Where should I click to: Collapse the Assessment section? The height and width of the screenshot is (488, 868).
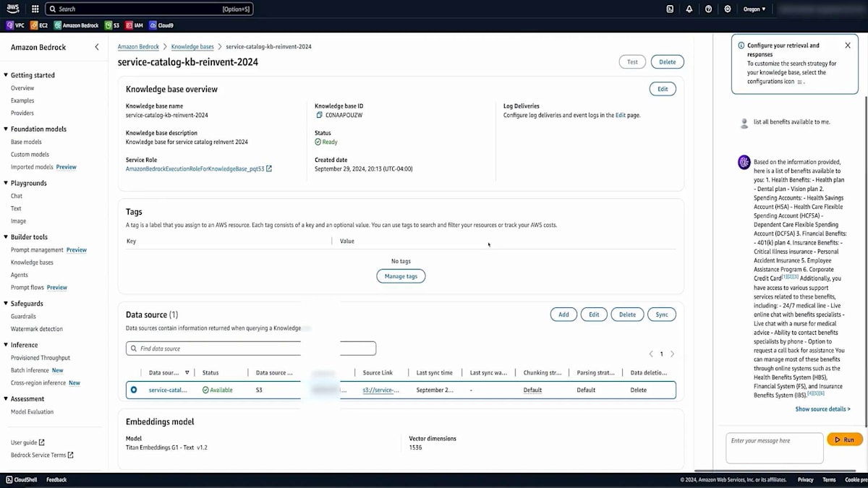coord(6,399)
